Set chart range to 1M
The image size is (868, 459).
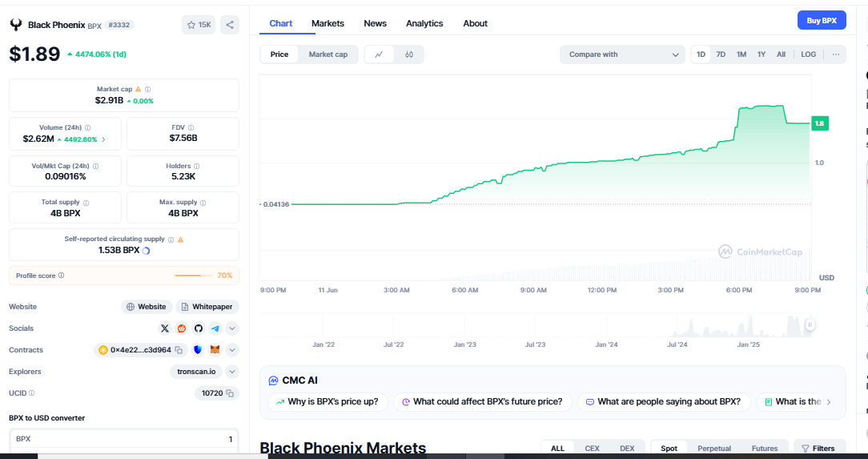741,54
